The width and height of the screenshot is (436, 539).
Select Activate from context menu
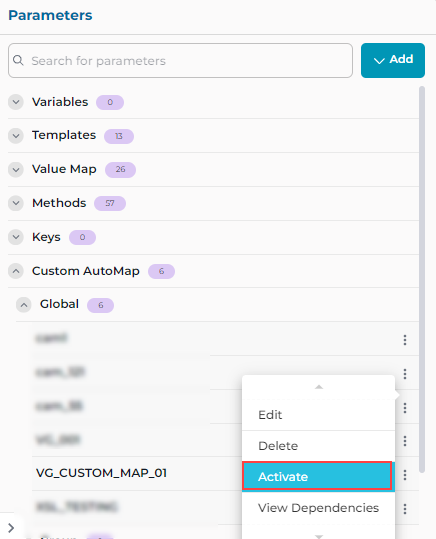(317, 476)
